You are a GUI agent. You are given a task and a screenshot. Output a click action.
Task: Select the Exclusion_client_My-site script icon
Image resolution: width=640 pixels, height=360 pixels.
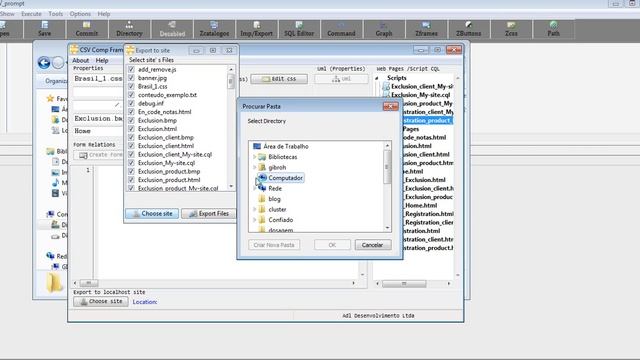click(x=386, y=86)
